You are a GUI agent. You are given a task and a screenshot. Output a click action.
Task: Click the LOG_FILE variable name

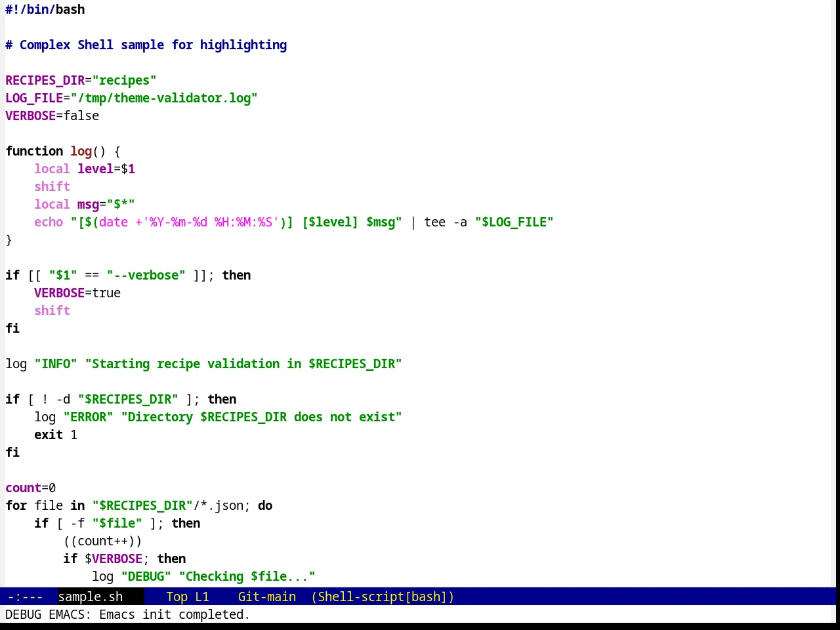coord(34,98)
